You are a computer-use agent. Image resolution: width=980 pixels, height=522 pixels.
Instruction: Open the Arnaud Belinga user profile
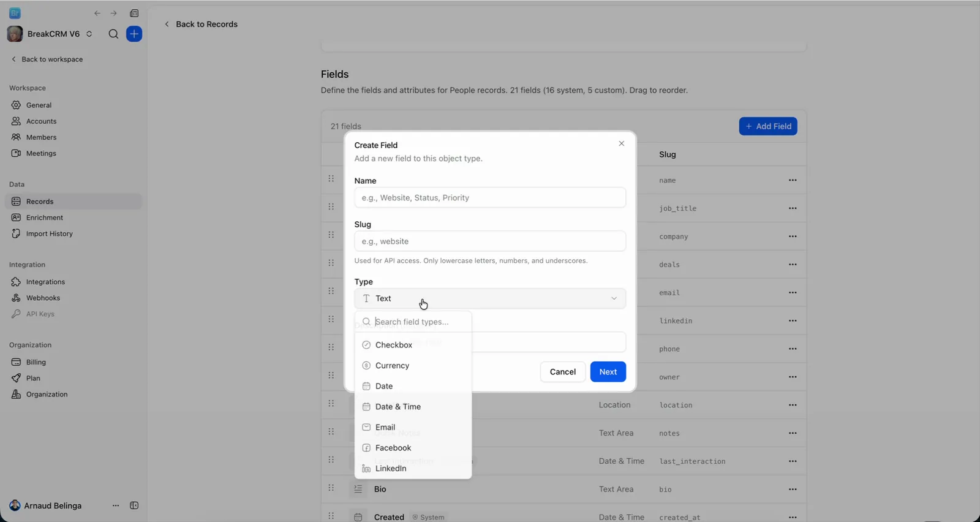tap(46, 505)
